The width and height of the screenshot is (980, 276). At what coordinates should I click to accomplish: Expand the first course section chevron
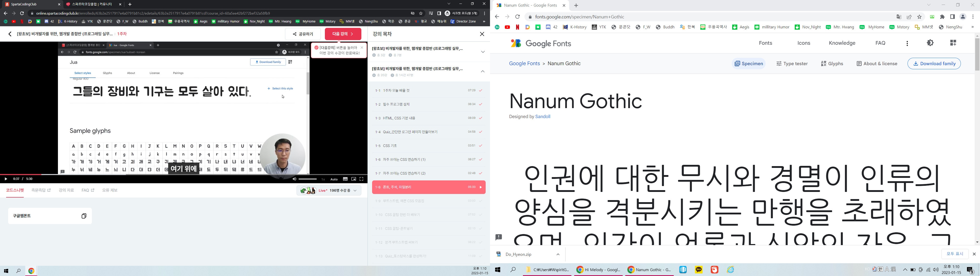tap(483, 52)
